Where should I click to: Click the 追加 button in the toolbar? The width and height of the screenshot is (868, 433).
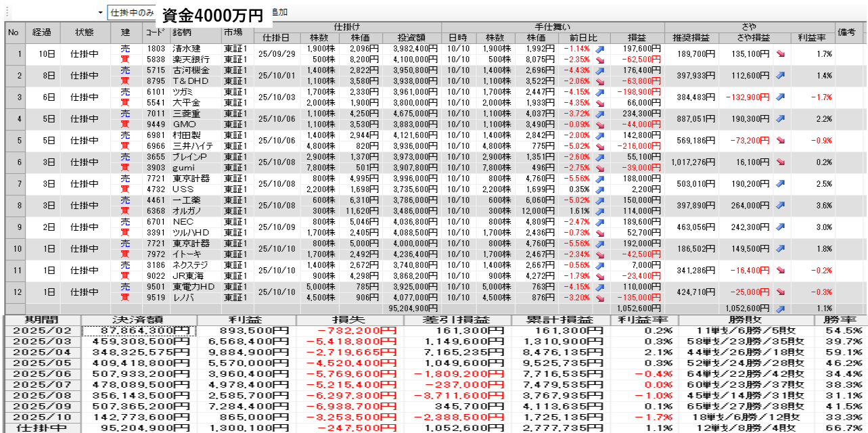point(279,12)
